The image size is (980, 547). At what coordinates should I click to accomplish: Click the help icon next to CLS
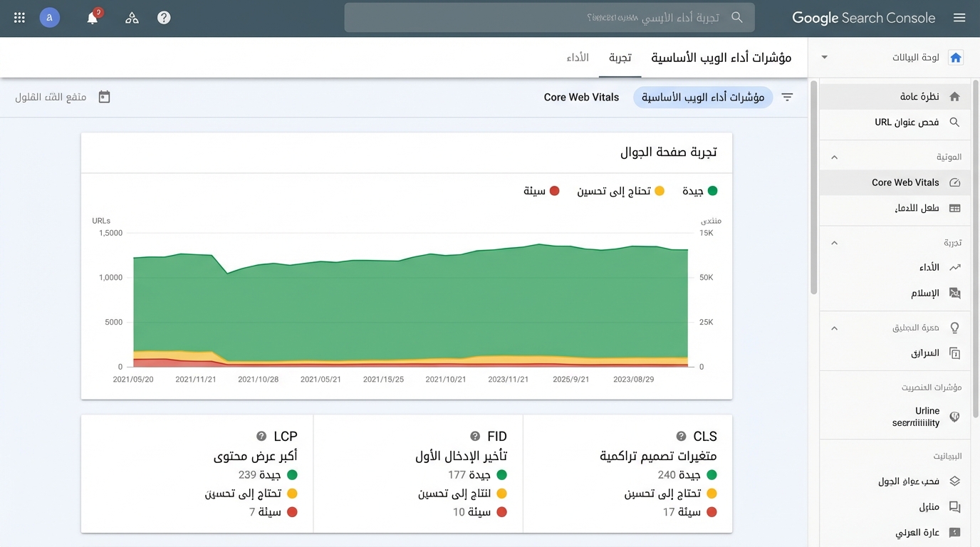[681, 436]
